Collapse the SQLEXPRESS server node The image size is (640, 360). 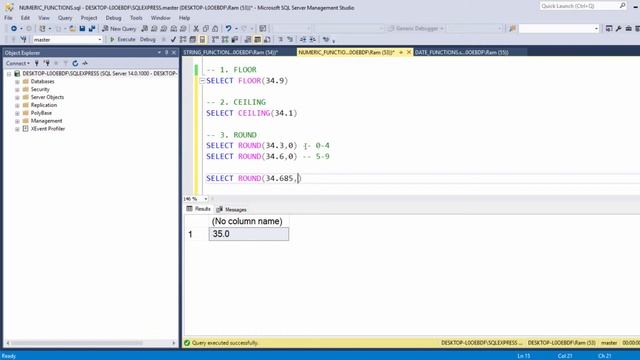[x=9, y=74]
